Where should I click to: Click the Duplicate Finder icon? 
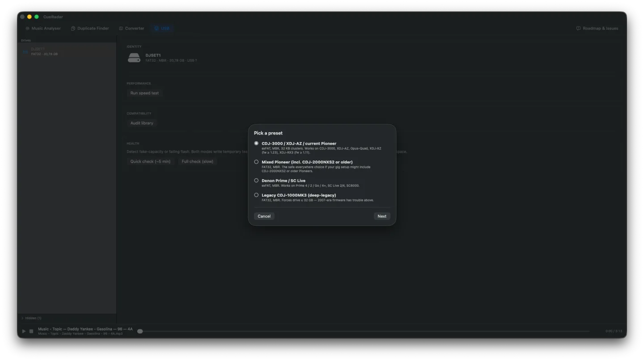click(73, 28)
